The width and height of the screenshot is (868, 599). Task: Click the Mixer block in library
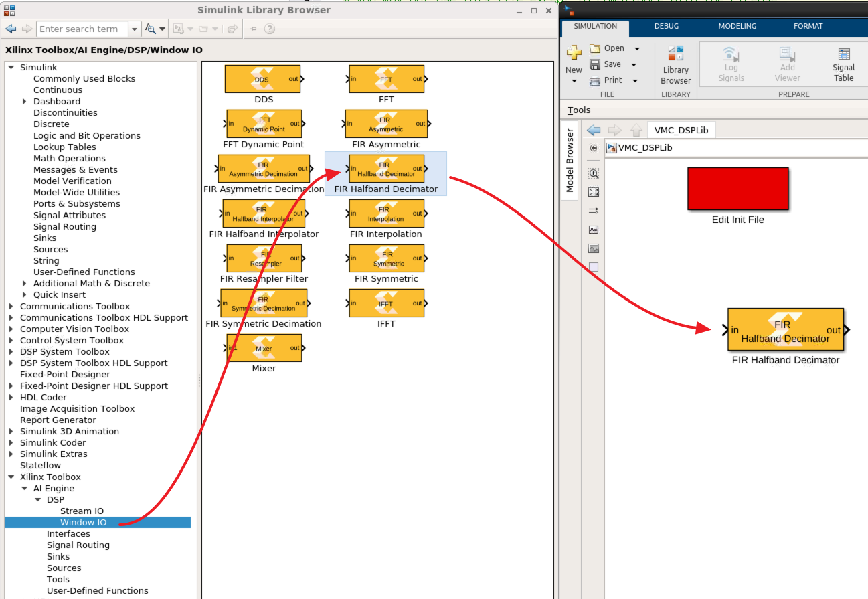(x=264, y=348)
